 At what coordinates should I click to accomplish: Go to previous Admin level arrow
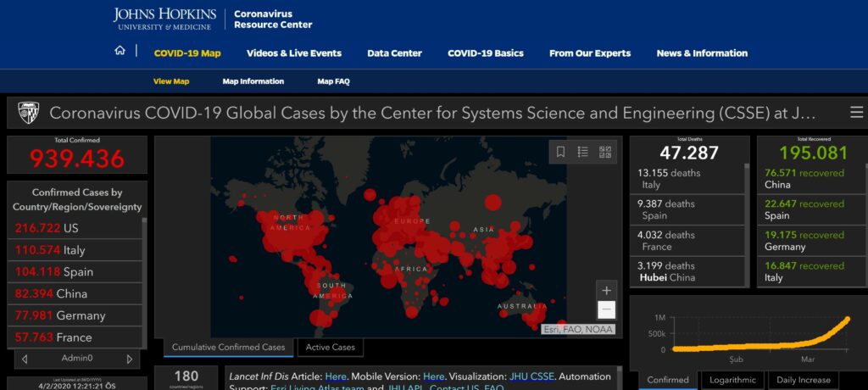pos(25,359)
